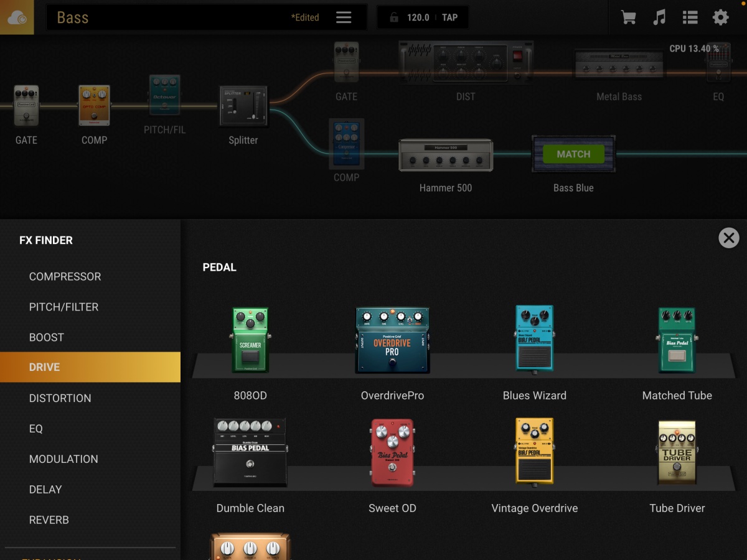Click the Matched Tube pedal name
The height and width of the screenshot is (560, 747).
[x=677, y=396]
